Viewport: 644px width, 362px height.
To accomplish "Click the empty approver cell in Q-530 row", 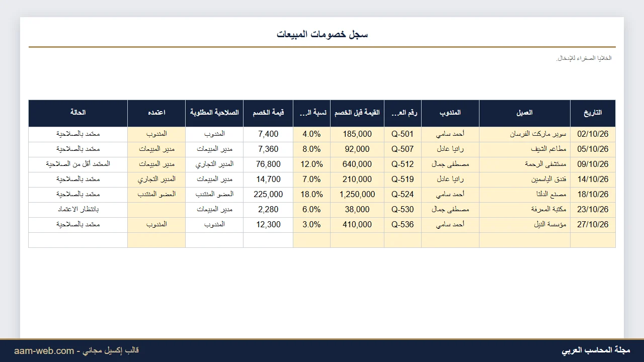I will (156, 210).
